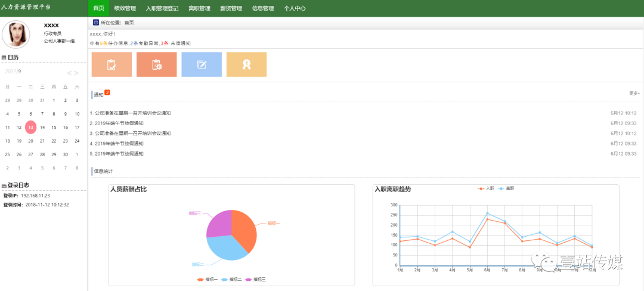Click the icon beside 登录日志
644x291 pixels.
coord(4,185)
